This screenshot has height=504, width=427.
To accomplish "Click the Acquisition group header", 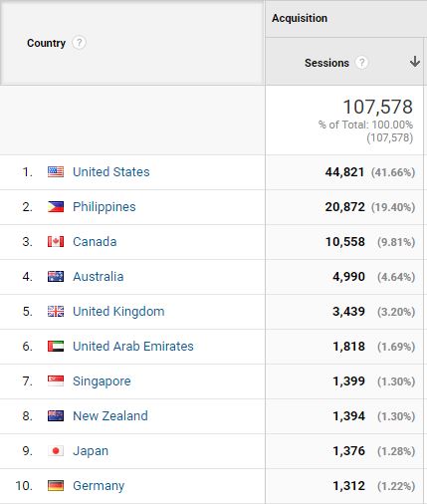I will coord(300,18).
